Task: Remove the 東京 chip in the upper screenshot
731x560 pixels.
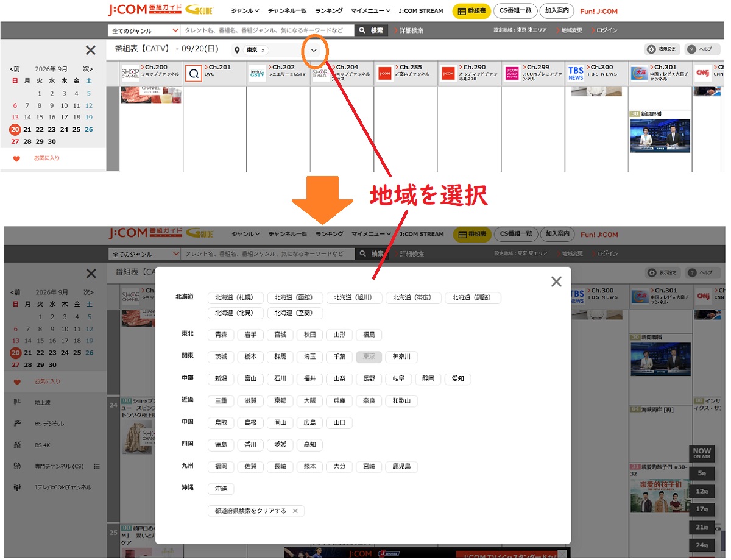Action: click(263, 50)
